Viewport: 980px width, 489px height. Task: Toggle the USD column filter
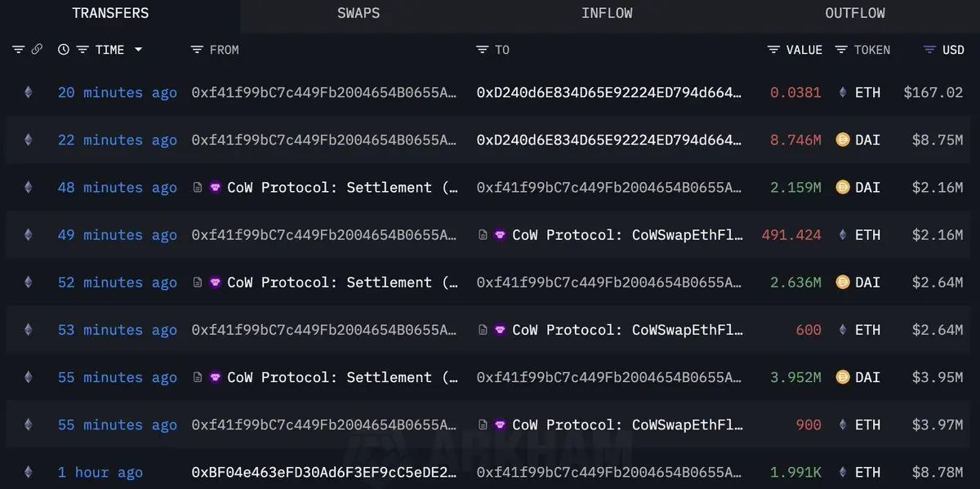click(x=929, y=50)
